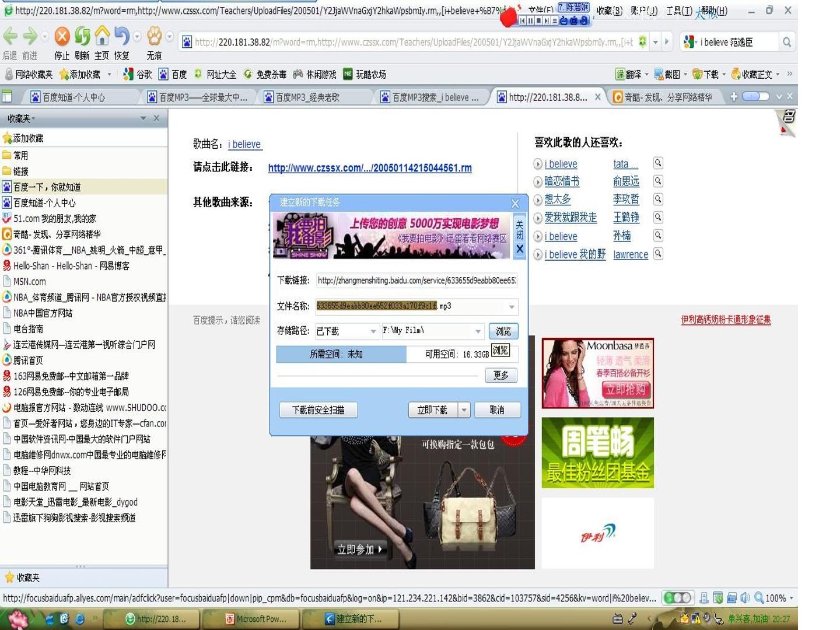Open 已下载 category dropdown
Viewport: 840px width, 630px height.
click(373, 331)
